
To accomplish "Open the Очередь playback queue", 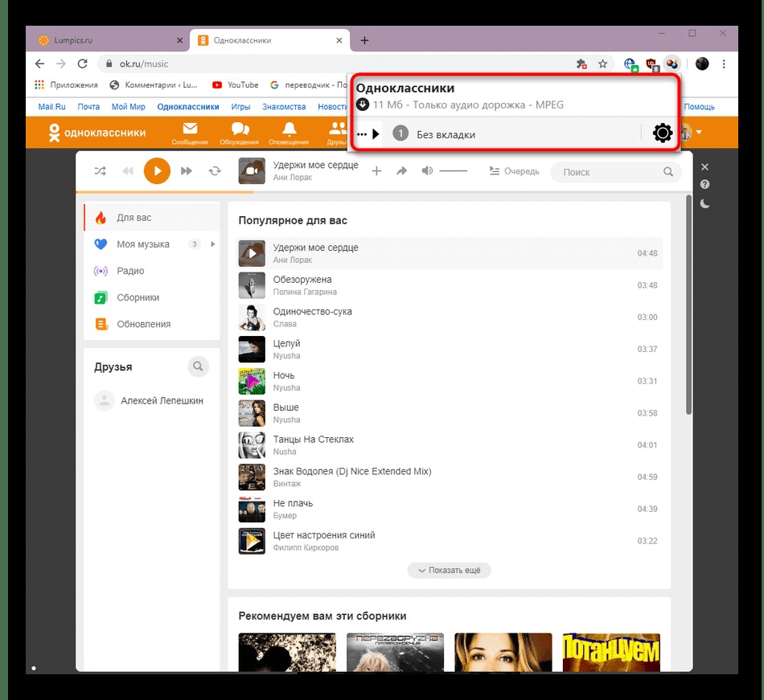I will pos(514,171).
